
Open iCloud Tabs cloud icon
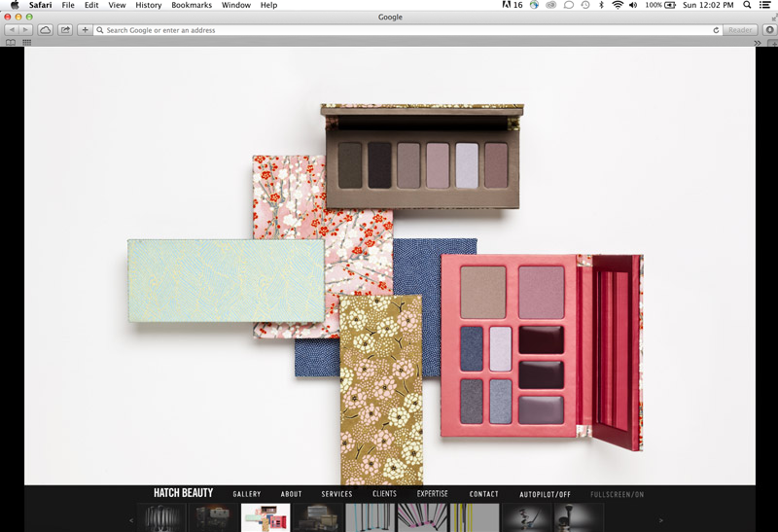45,30
